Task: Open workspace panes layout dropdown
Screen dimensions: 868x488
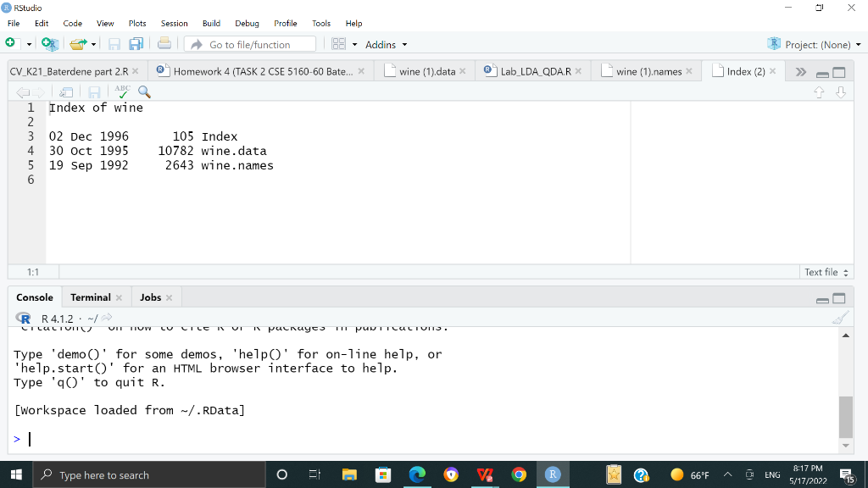Action: tap(344, 44)
